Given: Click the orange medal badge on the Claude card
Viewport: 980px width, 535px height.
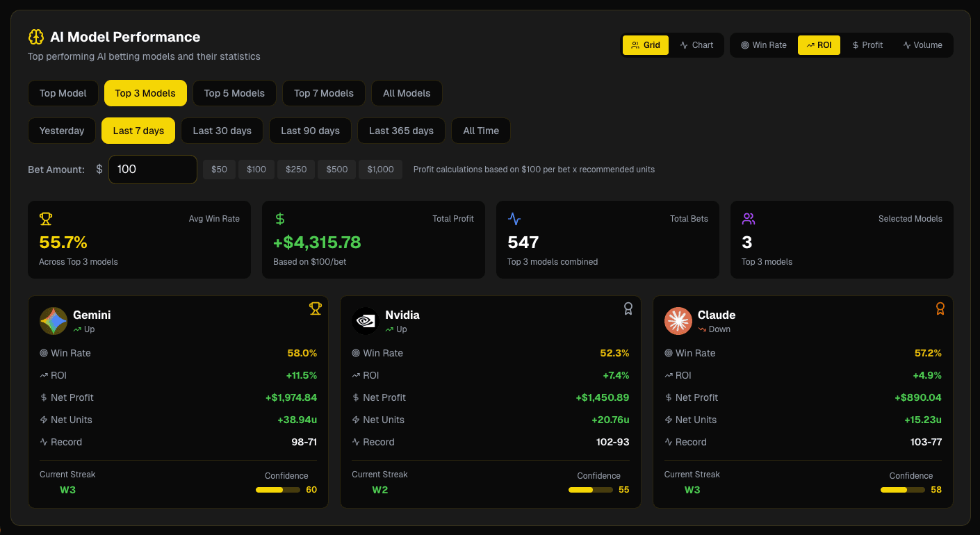Looking at the screenshot, I should pyautogui.click(x=940, y=308).
